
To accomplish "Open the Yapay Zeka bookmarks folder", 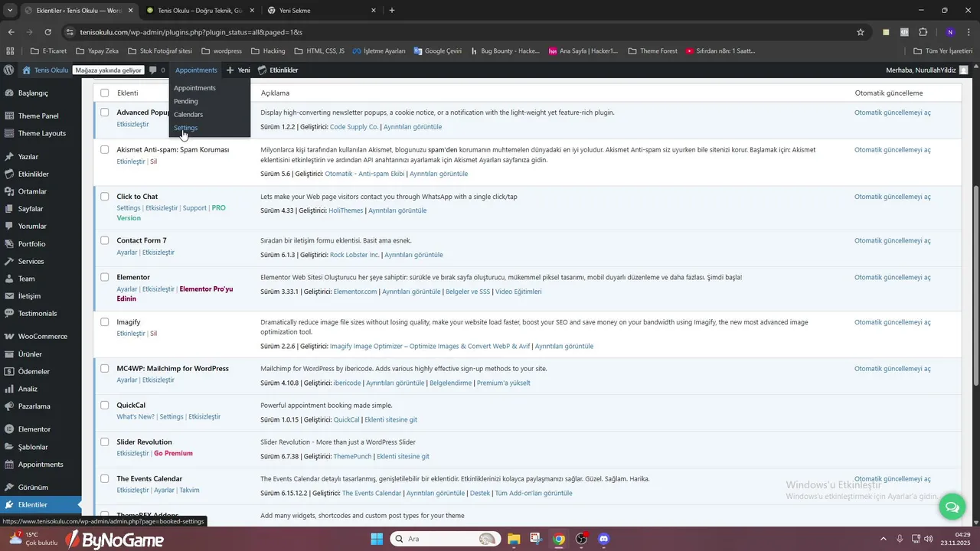I will point(97,51).
